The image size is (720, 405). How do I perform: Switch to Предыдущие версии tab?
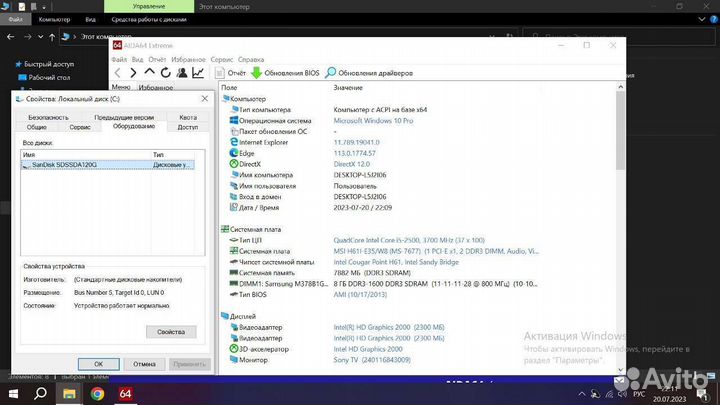pos(124,118)
